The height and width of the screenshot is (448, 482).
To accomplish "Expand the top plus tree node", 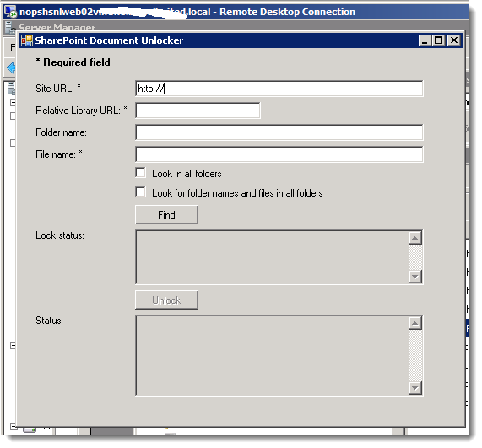I will coord(13,102).
